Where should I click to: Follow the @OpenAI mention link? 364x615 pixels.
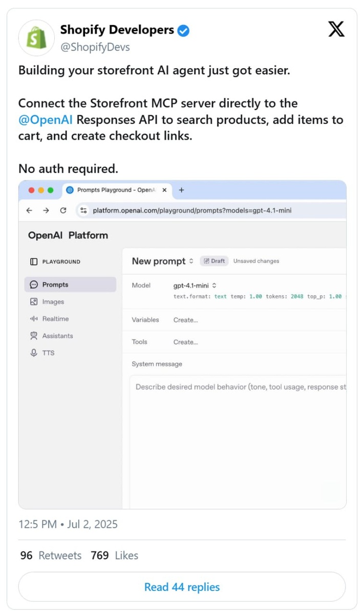[x=45, y=120]
